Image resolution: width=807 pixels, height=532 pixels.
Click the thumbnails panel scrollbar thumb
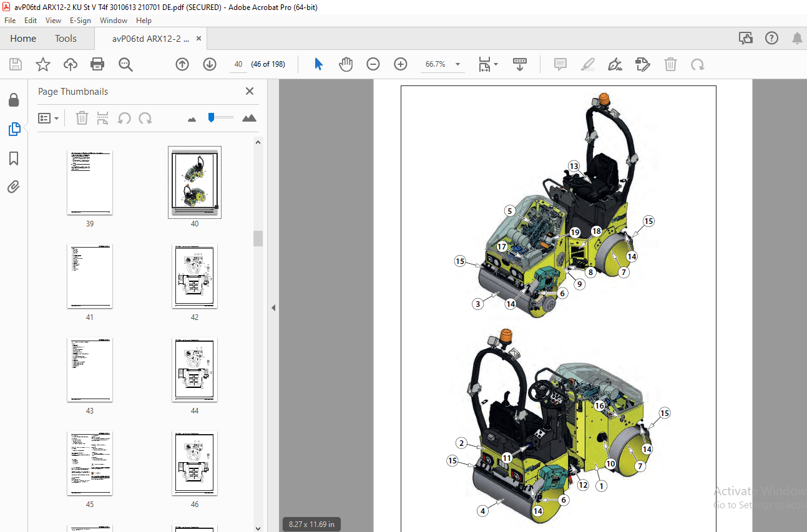pos(258,238)
